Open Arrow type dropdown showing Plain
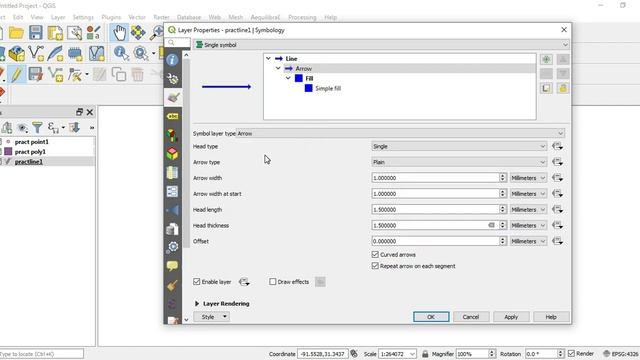This screenshot has width=640, height=360. point(459,162)
